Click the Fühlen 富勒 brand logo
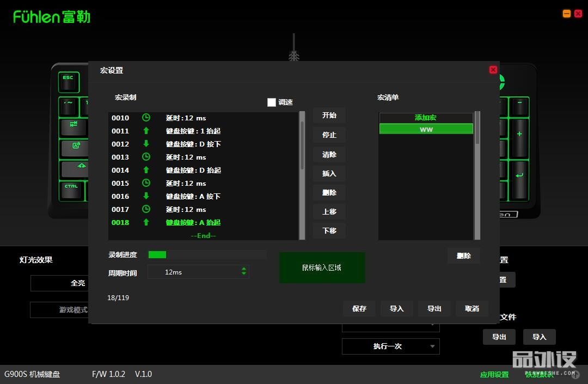Screen dimensions: 588x384 tap(51, 16)
